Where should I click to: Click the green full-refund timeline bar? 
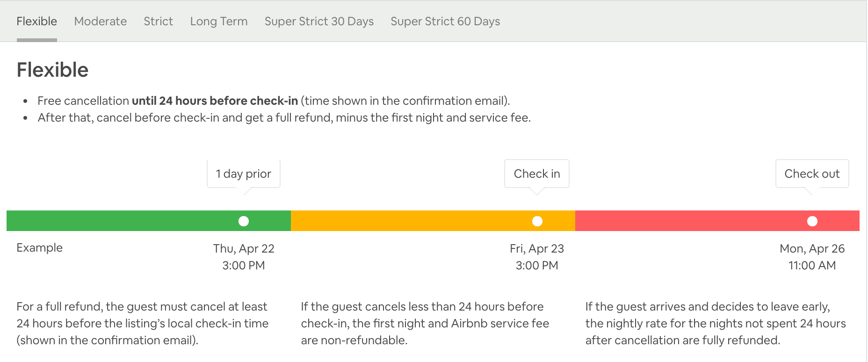click(122, 221)
